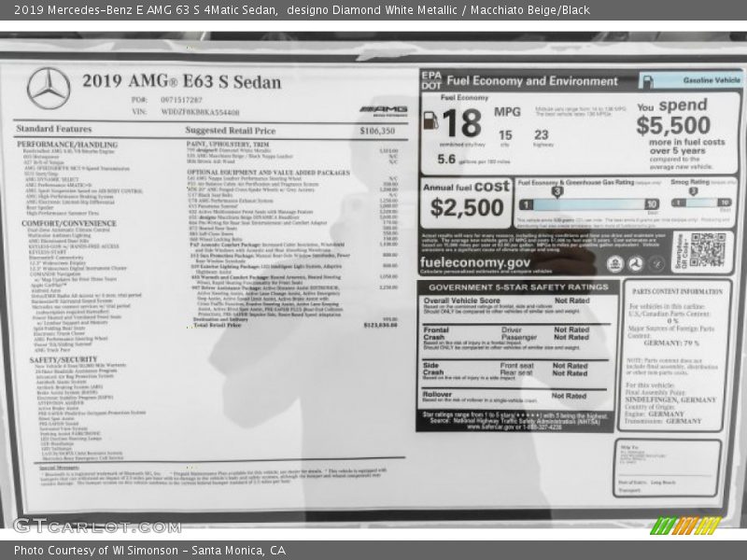
Task: Click the 'Standard Features' heading
Action: pyautogui.click(x=53, y=129)
